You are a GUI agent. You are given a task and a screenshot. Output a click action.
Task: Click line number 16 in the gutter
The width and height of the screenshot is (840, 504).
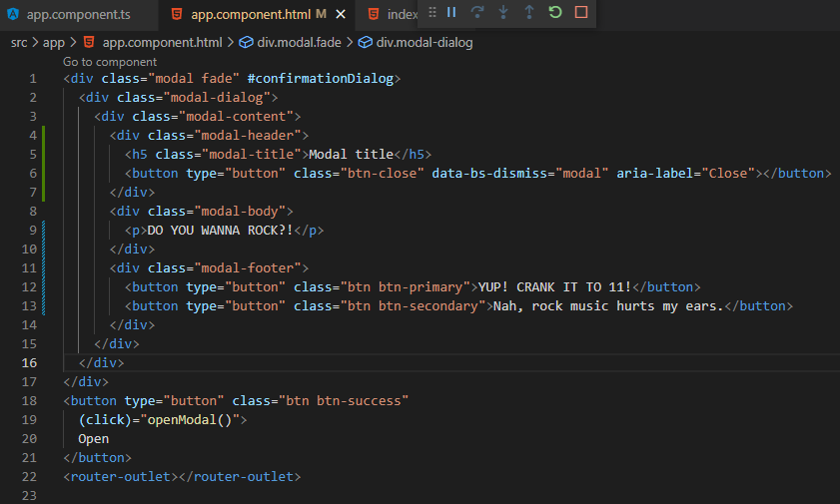(29, 363)
